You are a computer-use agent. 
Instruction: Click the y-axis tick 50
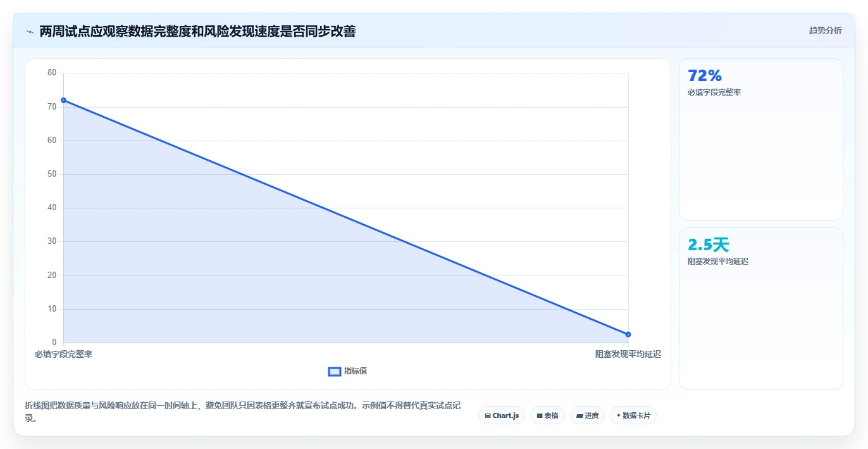[x=52, y=174]
